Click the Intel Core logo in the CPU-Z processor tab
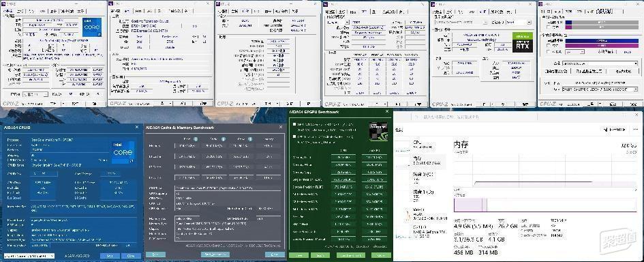This screenshot has width=644, height=262. (x=92, y=27)
